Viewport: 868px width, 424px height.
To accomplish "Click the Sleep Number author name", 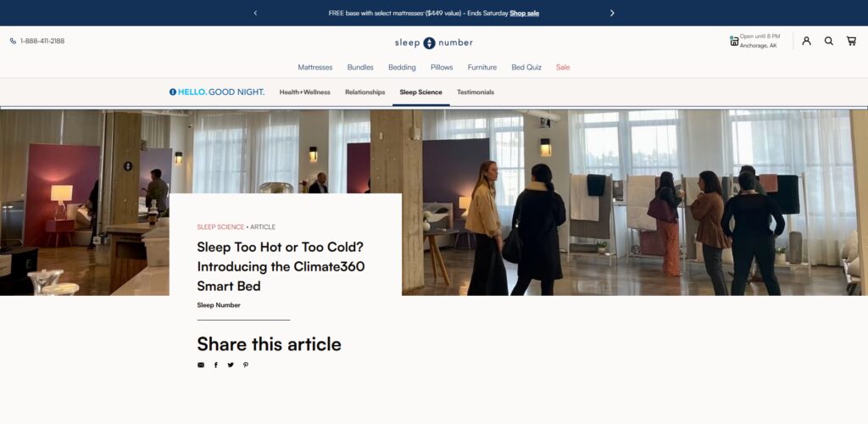I will click(x=219, y=305).
